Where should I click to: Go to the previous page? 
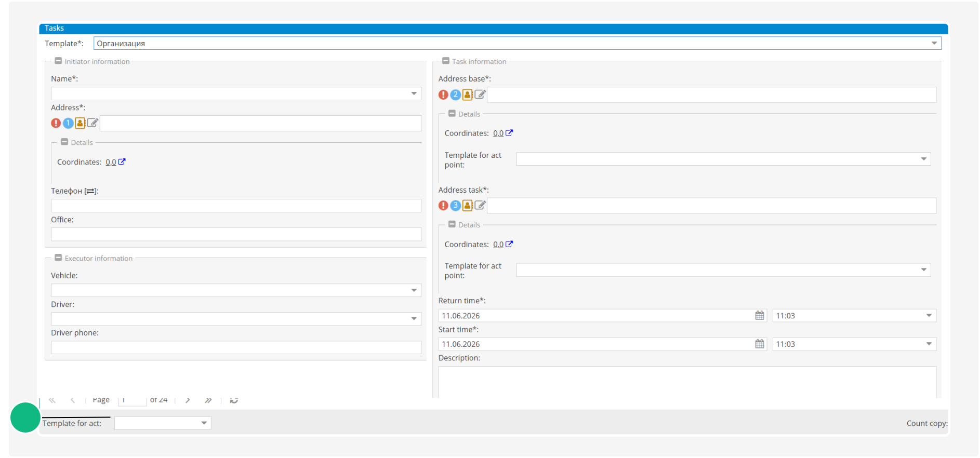click(x=73, y=400)
